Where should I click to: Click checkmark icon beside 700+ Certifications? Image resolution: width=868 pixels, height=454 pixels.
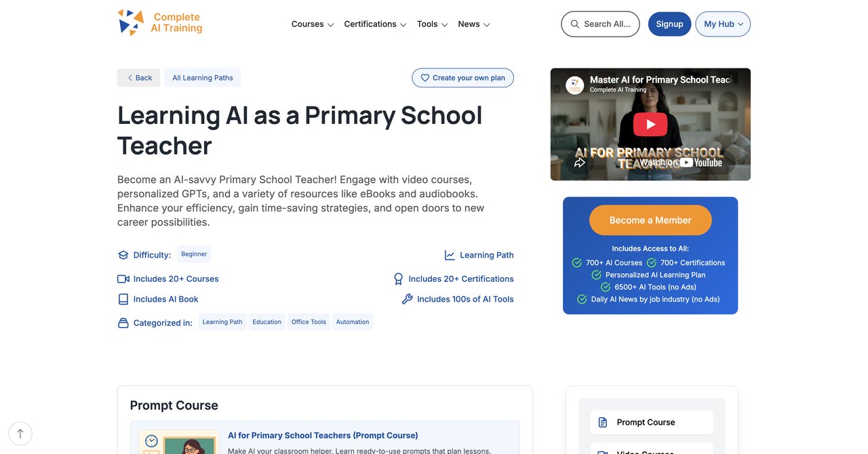(652, 263)
